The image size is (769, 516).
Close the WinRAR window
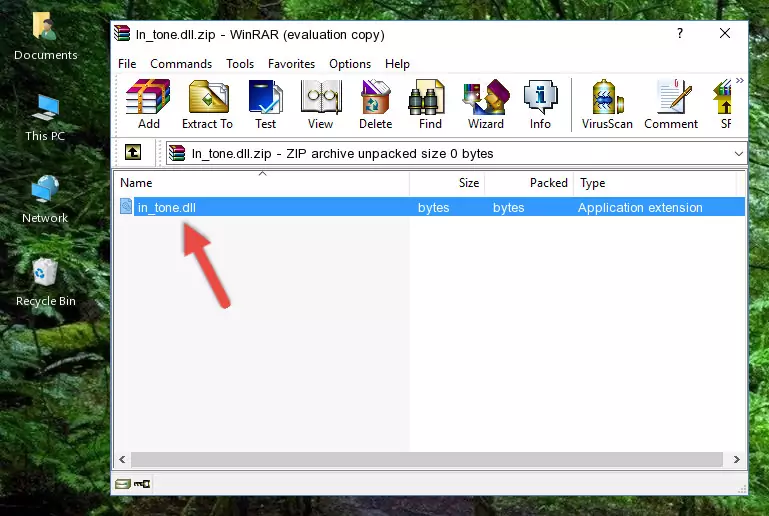[725, 33]
